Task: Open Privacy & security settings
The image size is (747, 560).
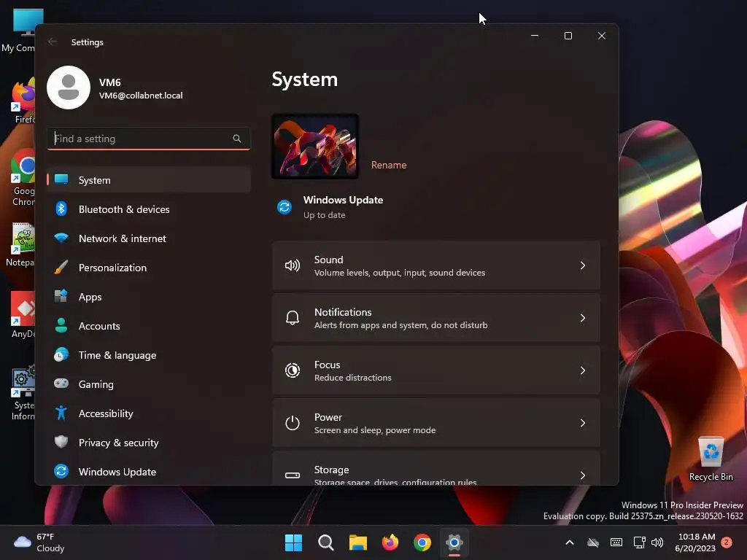Action: click(149, 443)
